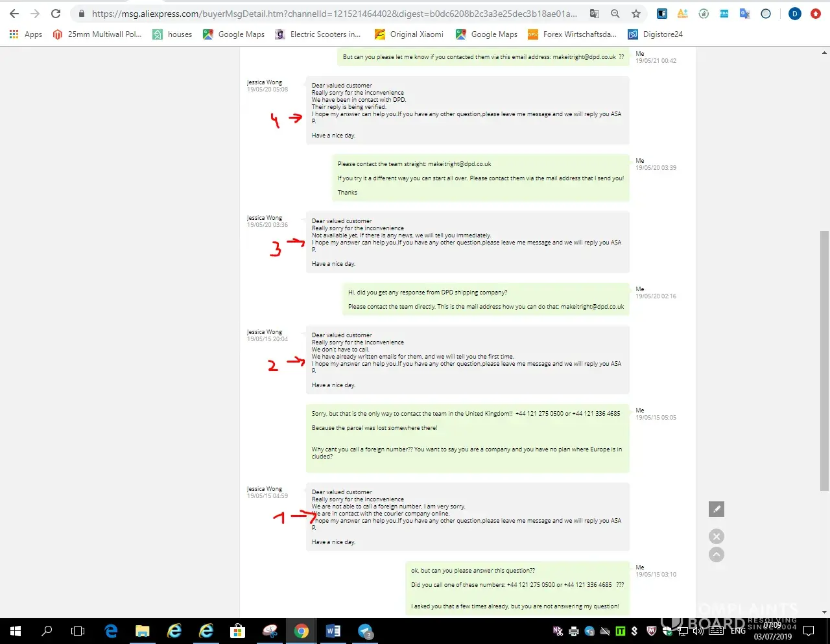Viewport: 830px width, 644px height.
Task: Click 'We are not able to call a foreign number' line
Action: 388,507
